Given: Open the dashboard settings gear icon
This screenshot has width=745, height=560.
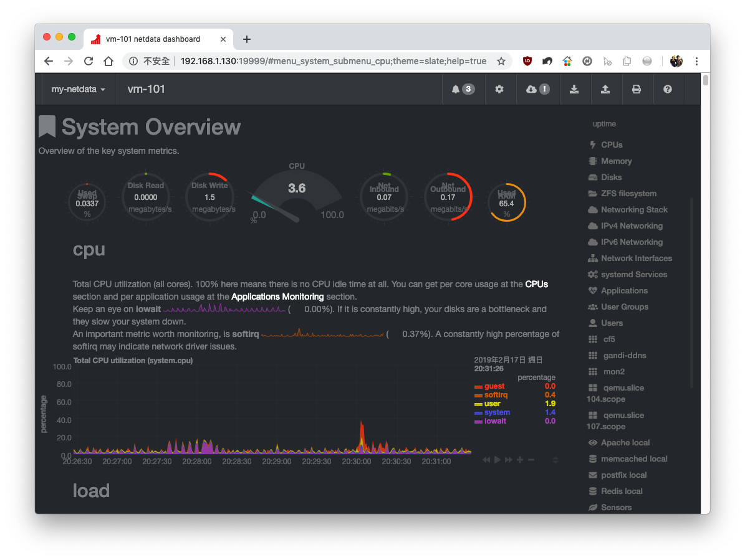Looking at the screenshot, I should [x=500, y=88].
